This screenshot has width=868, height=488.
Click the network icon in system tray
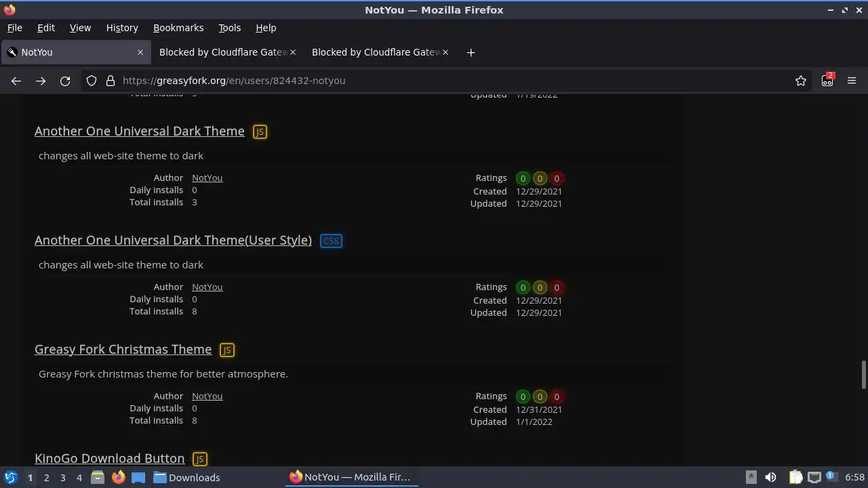[814, 478]
